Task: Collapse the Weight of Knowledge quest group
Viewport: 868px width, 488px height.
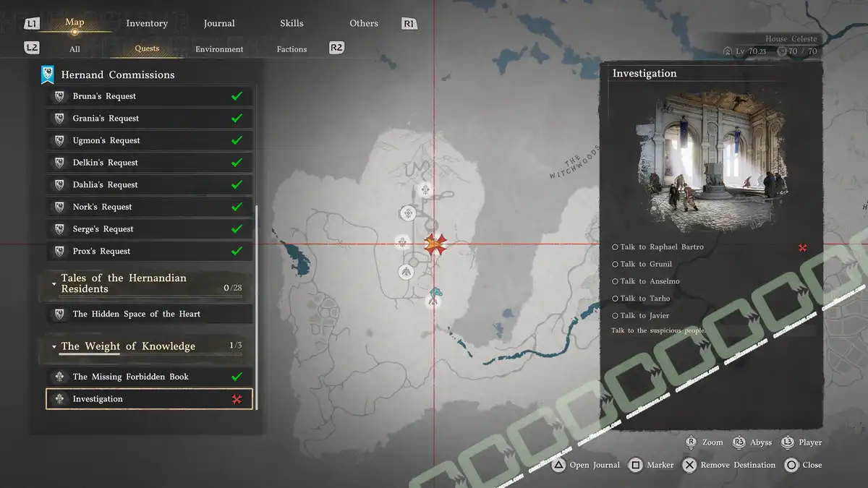Action: pyautogui.click(x=54, y=347)
